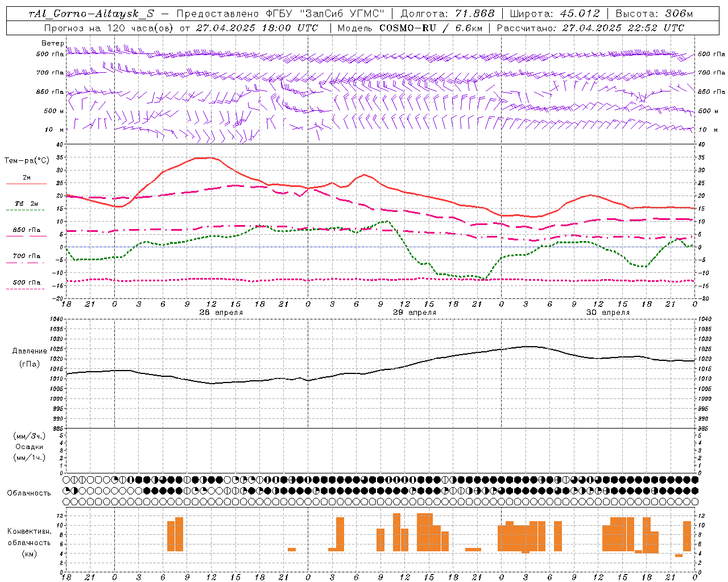Screen dimensions: 728x582
Task: Click the dotted 500 гПа temperature legend line
Action: (x=26, y=289)
